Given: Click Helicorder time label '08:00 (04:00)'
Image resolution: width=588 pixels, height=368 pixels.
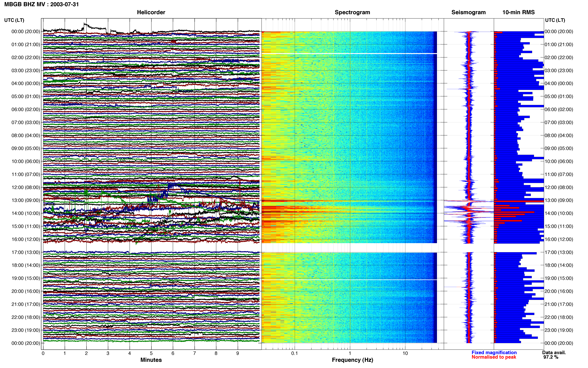Looking at the screenshot, I should (26, 135).
